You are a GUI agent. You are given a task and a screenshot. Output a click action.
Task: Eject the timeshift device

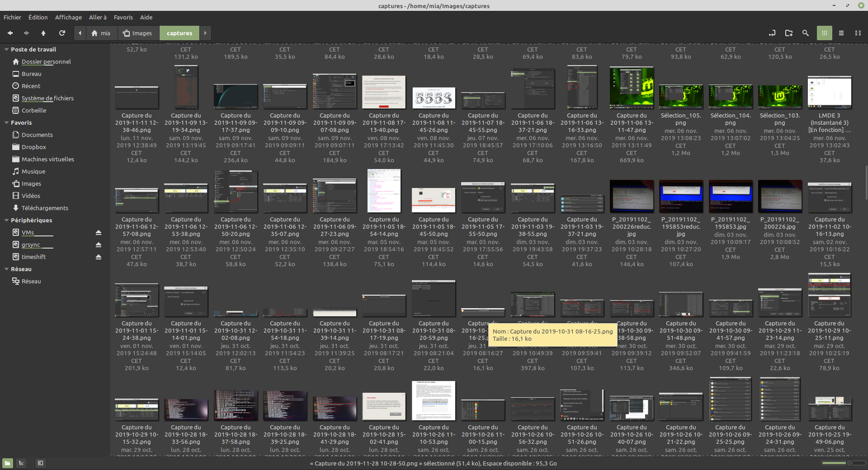(x=98, y=257)
